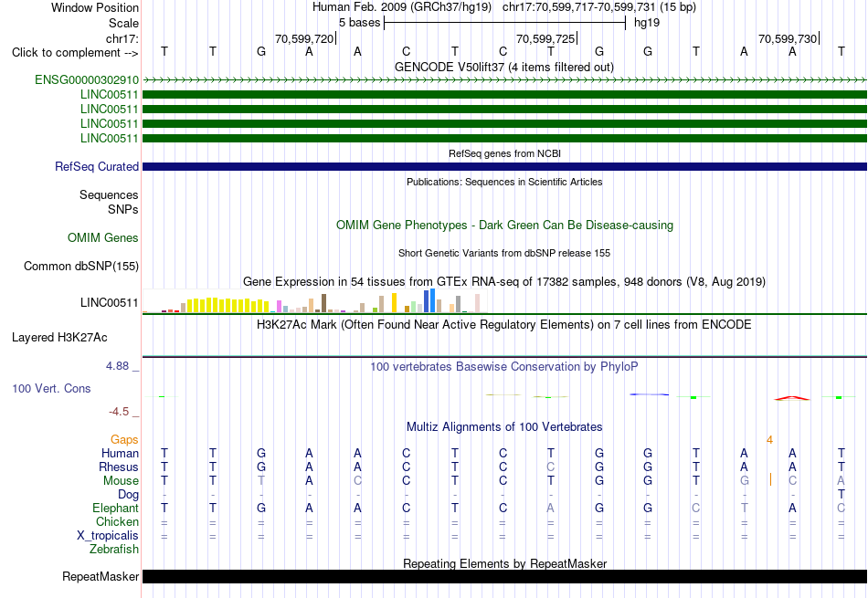This screenshot has width=868, height=598.
Task: Click the orange insertion bar in Mouse row
Action: click(x=770, y=479)
